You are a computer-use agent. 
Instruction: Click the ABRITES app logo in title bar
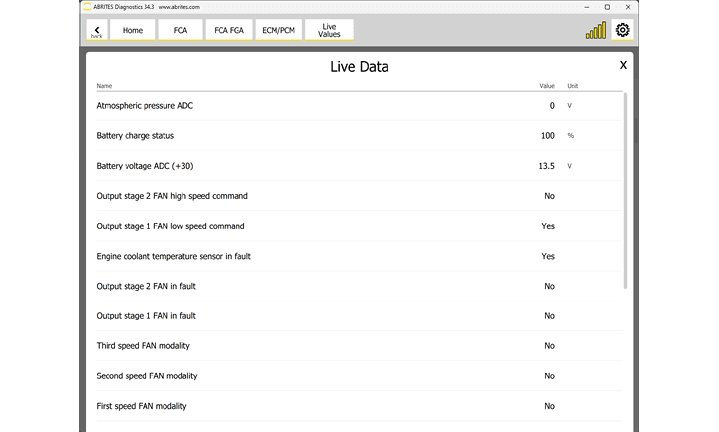(x=85, y=5)
